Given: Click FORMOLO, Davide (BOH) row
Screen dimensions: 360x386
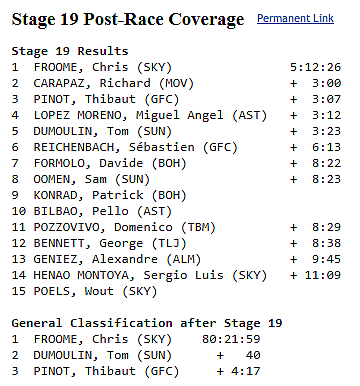Looking at the screenshot, I should 176,163.
